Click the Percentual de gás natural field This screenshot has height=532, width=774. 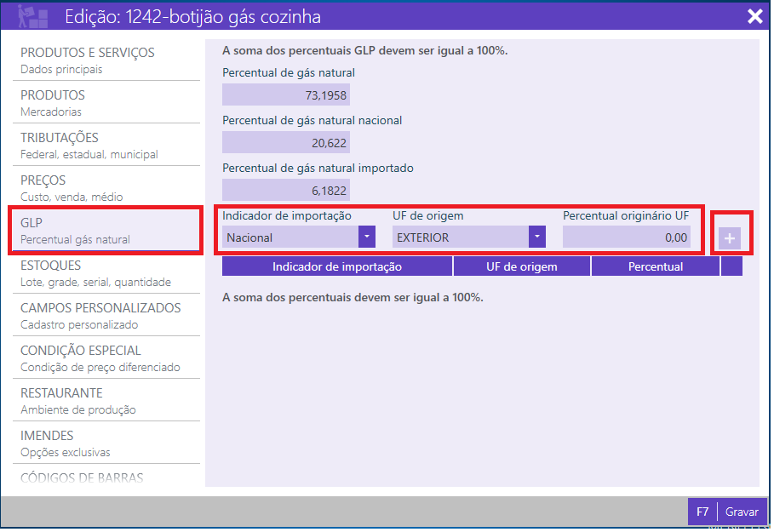(285, 94)
